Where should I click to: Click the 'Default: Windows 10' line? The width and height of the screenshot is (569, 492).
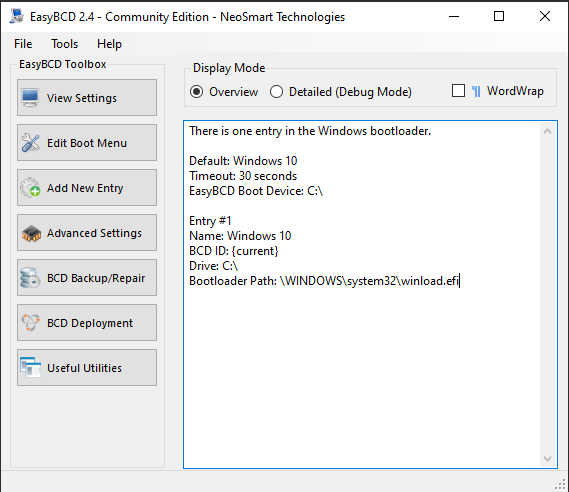[243, 161]
